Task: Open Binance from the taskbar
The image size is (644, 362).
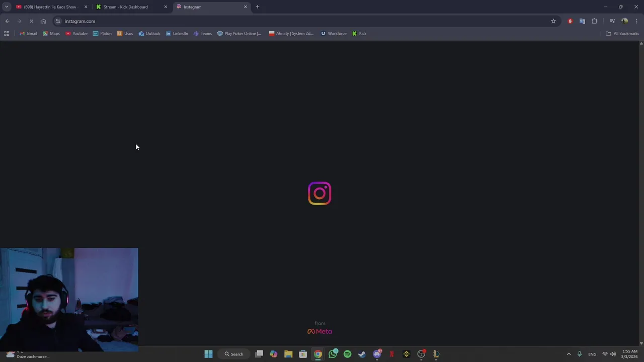Action: [407, 354]
